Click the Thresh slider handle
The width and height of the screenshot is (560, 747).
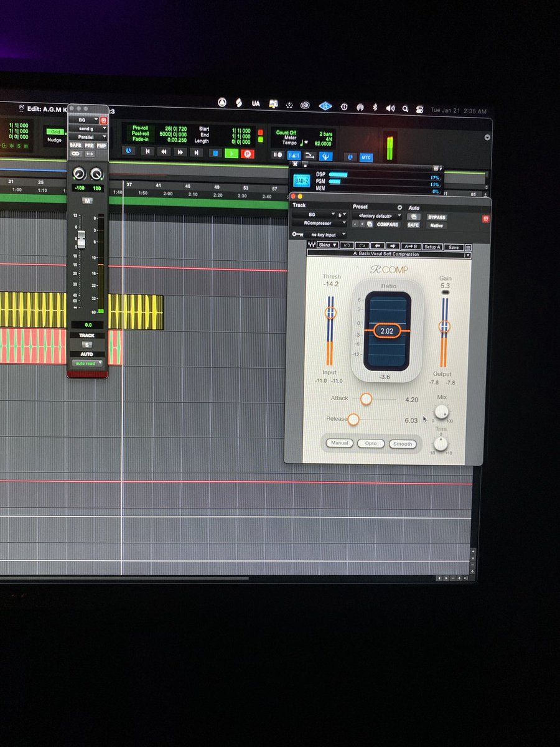(x=330, y=312)
